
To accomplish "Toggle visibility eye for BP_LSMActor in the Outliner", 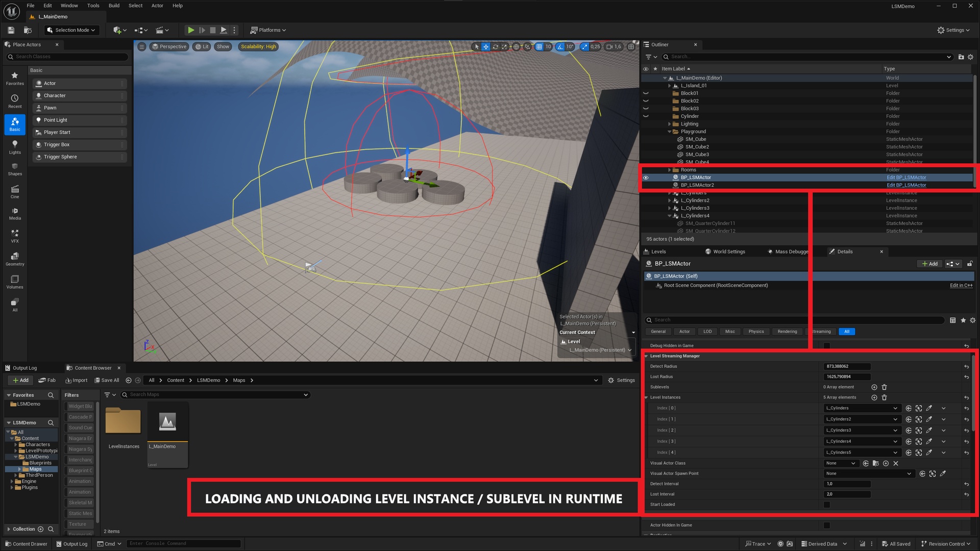I will [x=646, y=178].
